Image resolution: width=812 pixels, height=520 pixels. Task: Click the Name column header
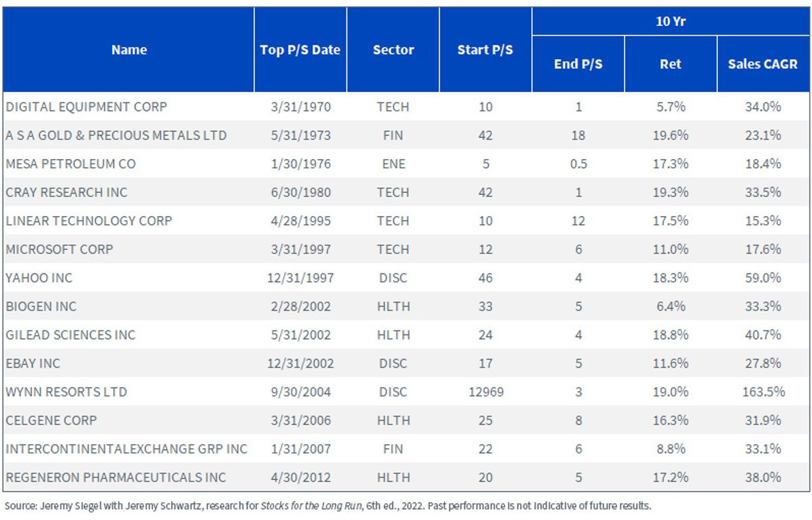[x=129, y=50]
